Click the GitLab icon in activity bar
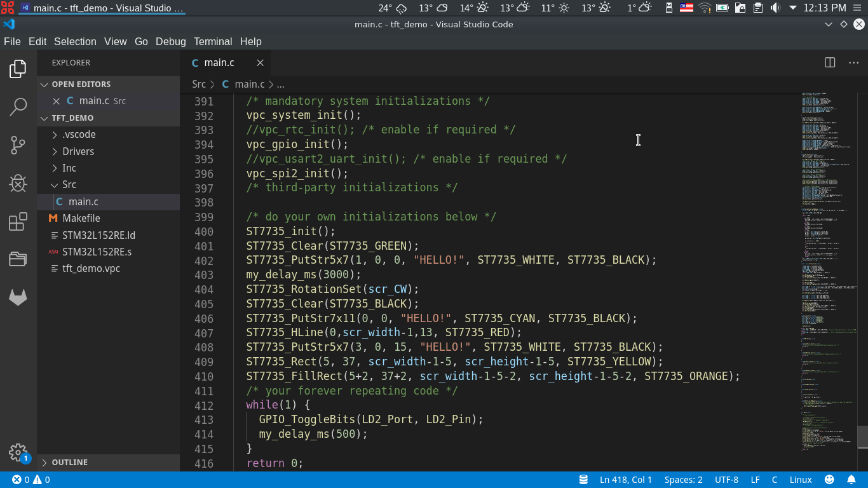 (18, 297)
